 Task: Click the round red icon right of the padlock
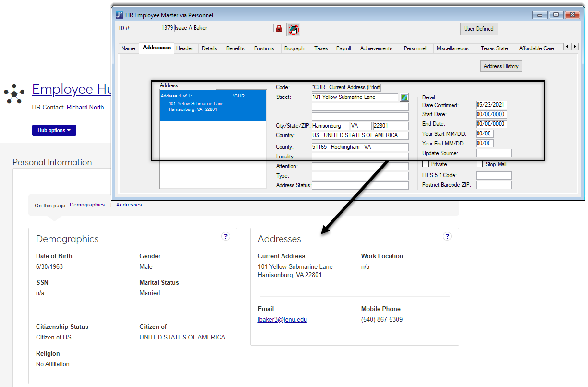293,29
